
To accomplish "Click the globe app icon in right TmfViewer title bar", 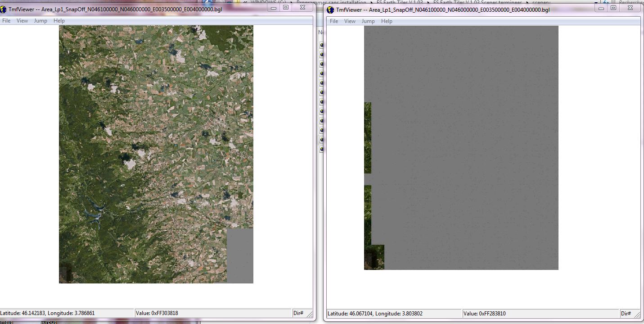I will tap(331, 9).
